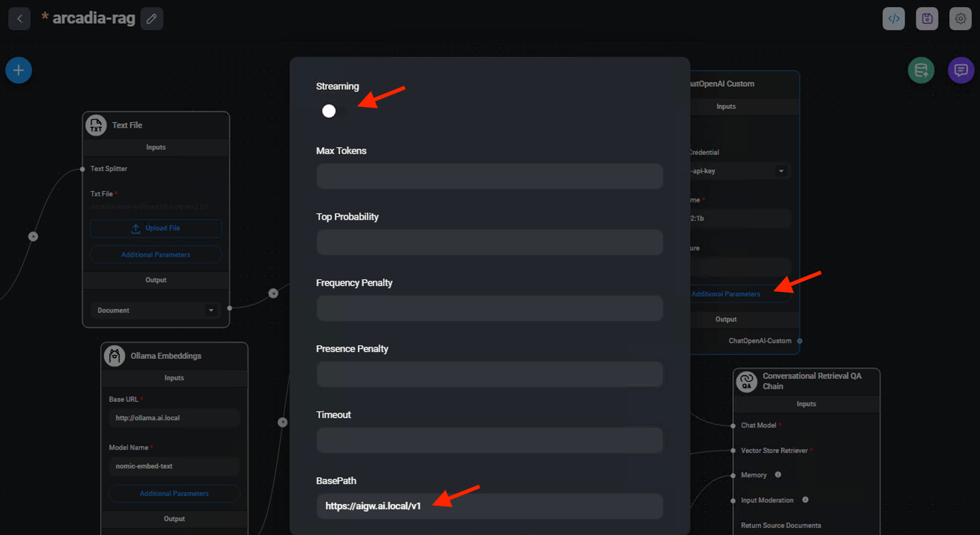Click the Input Moderation info icon
Screen dimensions: 980x535
(x=805, y=500)
